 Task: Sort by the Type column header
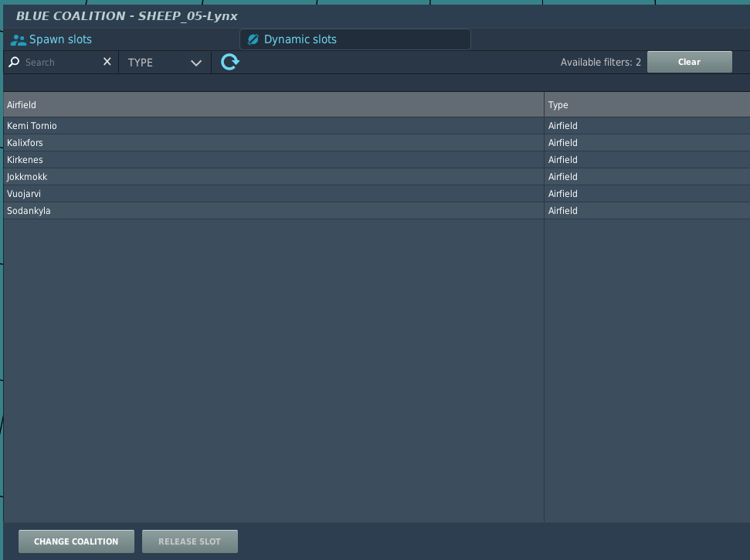(646, 105)
